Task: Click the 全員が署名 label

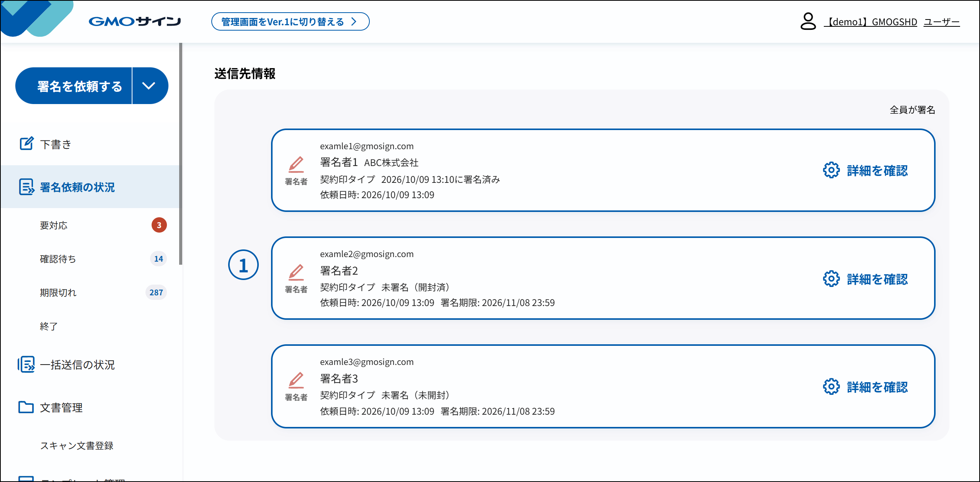Action: tap(912, 110)
